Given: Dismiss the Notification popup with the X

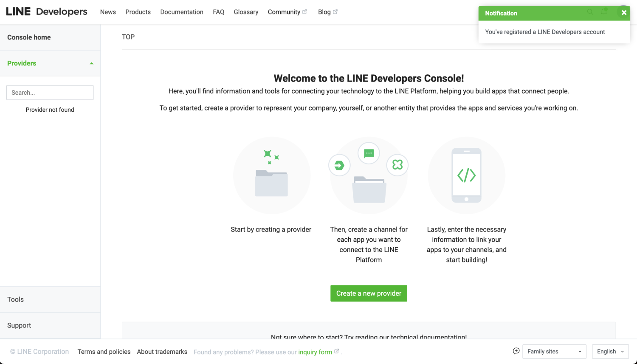Looking at the screenshot, I should (624, 13).
